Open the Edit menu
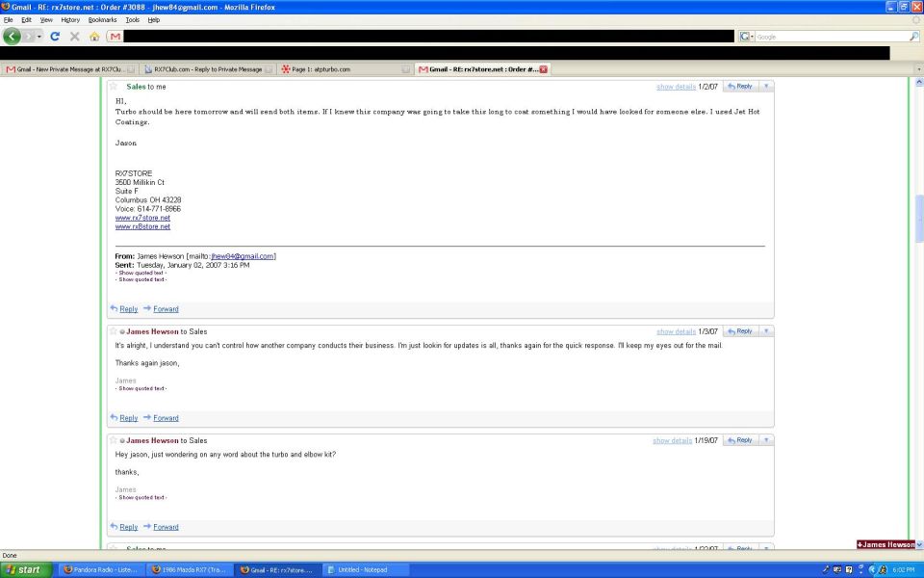Viewport: 924px width, 578px height. 27,20
